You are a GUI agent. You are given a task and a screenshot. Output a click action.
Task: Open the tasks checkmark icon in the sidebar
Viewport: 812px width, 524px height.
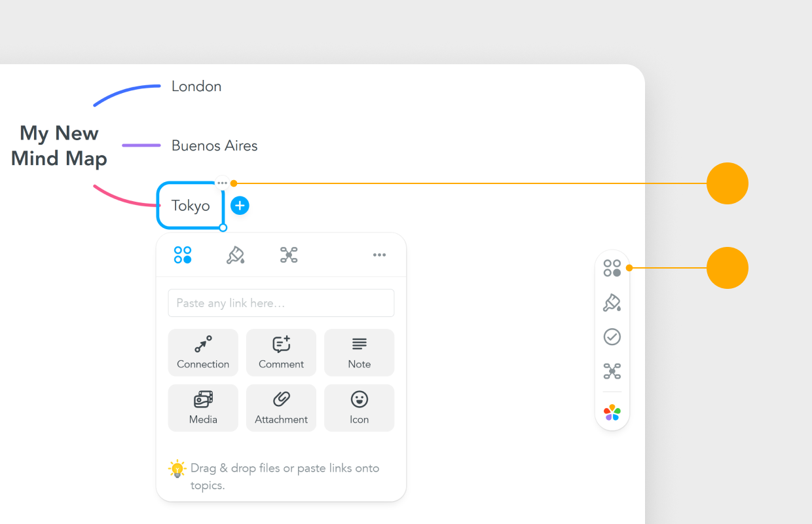pos(612,337)
